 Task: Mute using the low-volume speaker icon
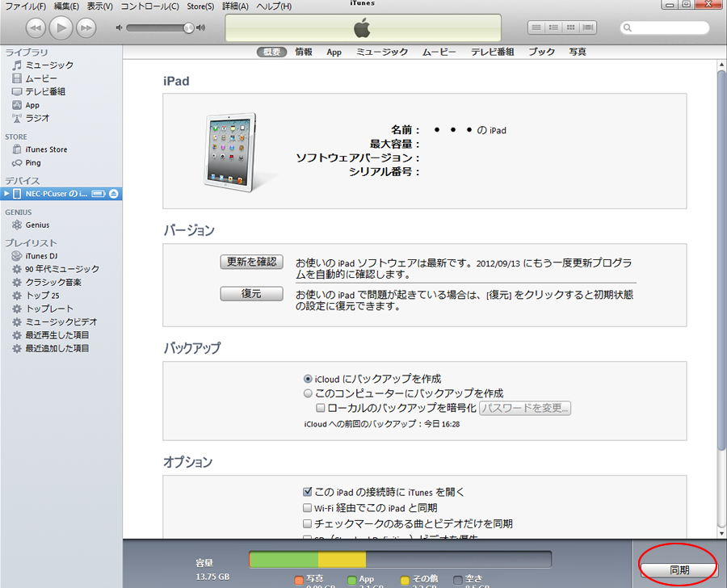click(120, 27)
